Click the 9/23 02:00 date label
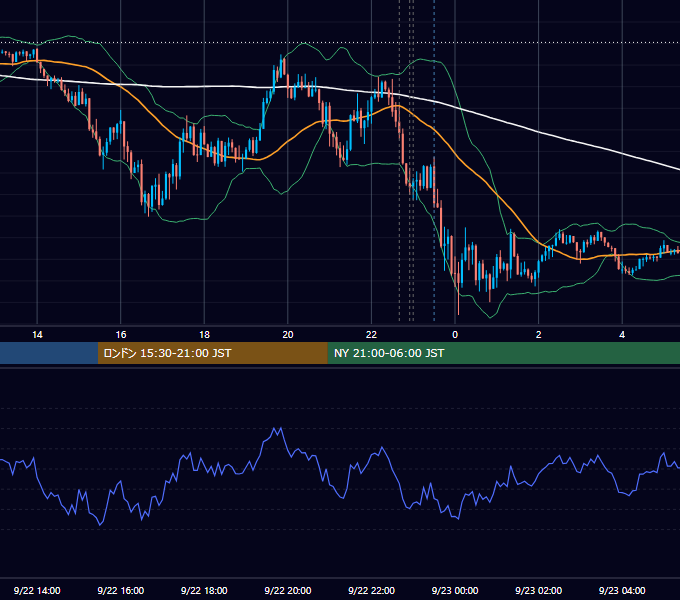 539,590
